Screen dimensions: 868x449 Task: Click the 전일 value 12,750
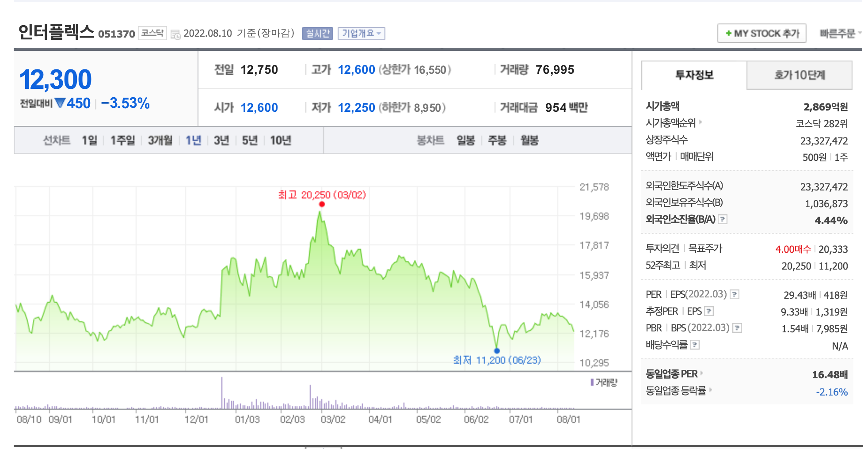click(259, 70)
